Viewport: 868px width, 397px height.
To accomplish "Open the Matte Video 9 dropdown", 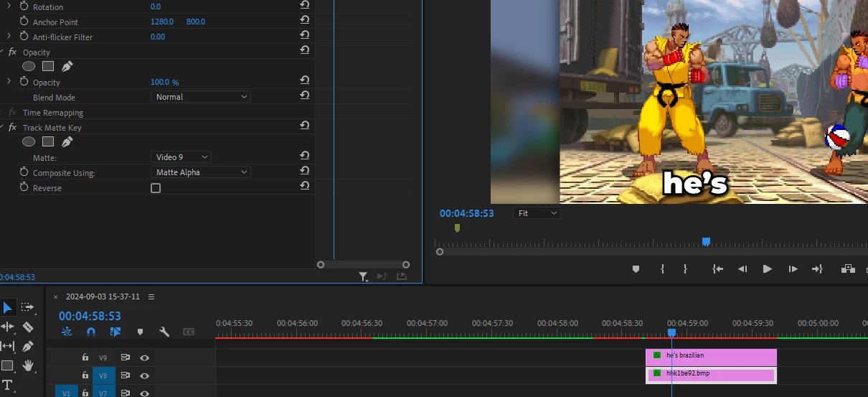I will point(181,157).
